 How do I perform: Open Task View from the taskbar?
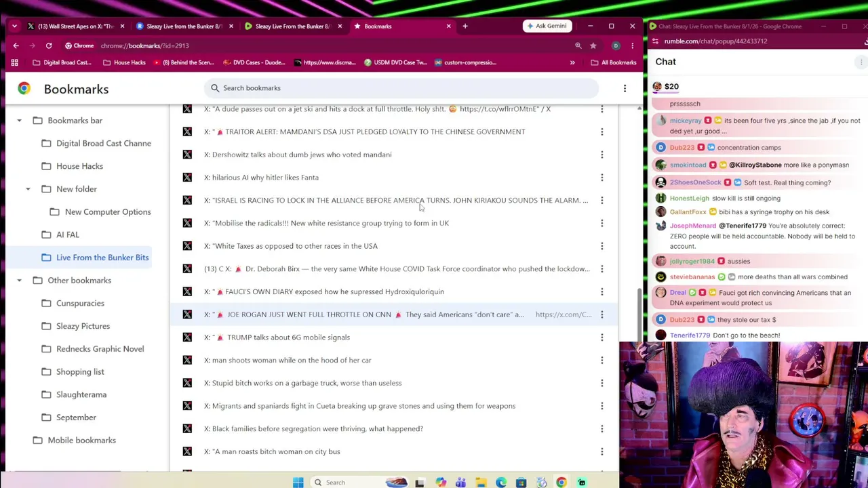click(420, 482)
